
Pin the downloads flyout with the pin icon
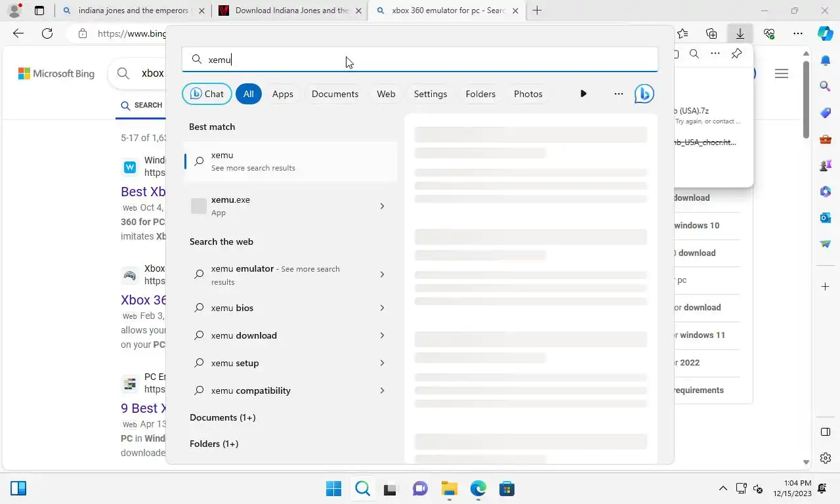[x=736, y=54]
